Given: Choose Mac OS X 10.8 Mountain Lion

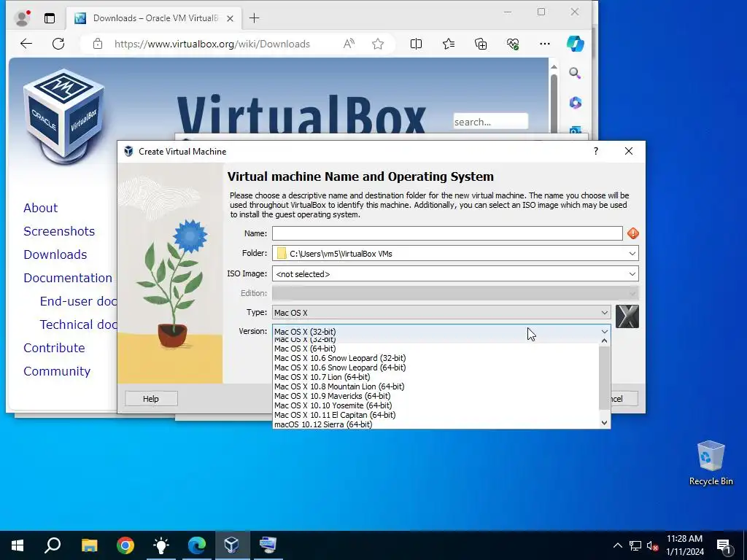Looking at the screenshot, I should (339, 386).
